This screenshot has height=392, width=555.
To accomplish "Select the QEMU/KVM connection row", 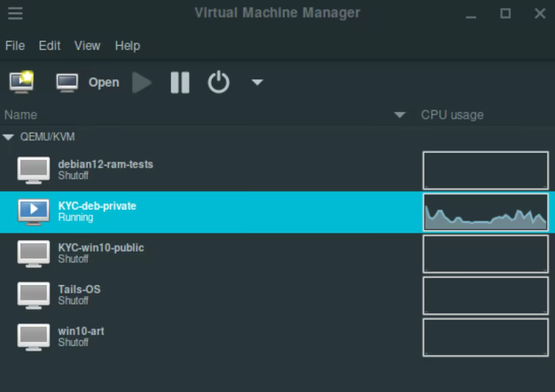I will 277,137.
